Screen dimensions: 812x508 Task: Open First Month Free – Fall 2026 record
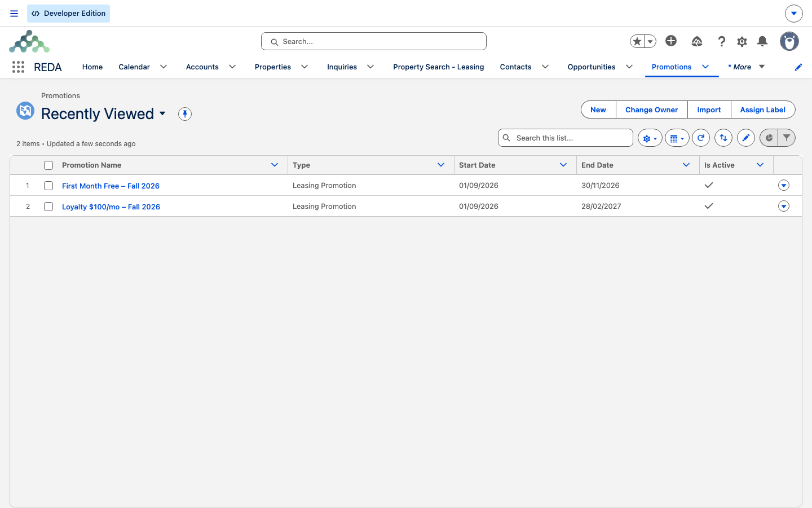[111, 186]
